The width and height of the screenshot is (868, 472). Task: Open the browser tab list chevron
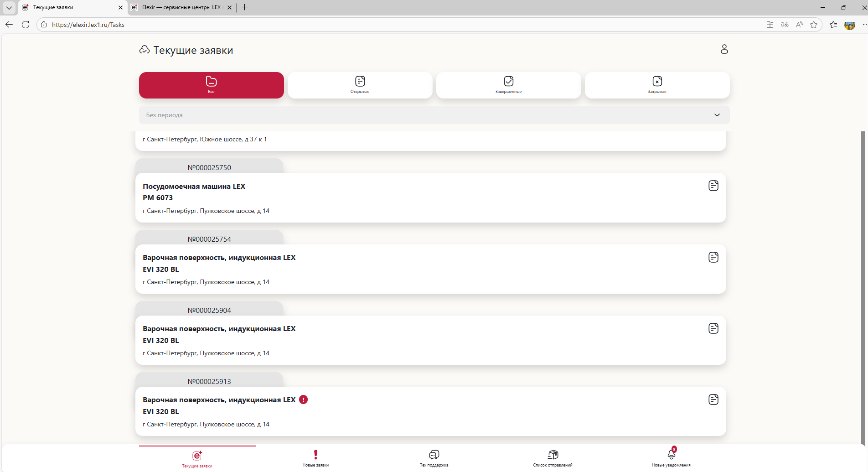click(x=9, y=7)
